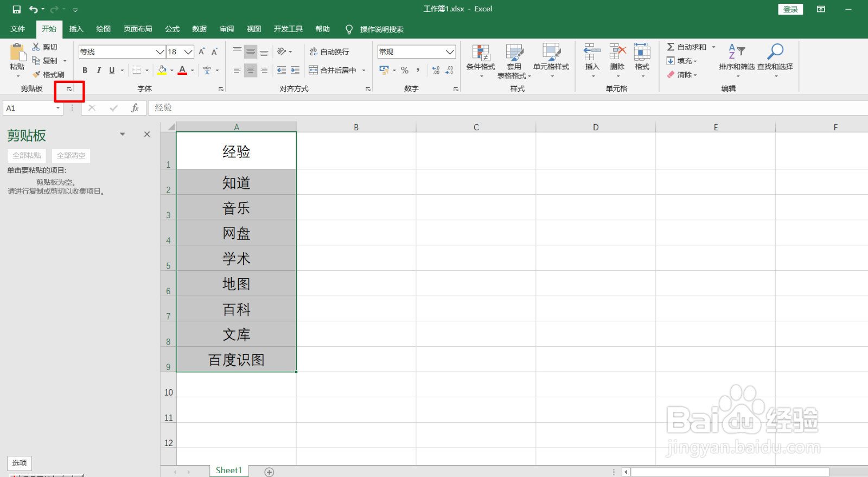Open Conditional Formatting (条件格式)
The width and height of the screenshot is (868, 477).
[481, 61]
